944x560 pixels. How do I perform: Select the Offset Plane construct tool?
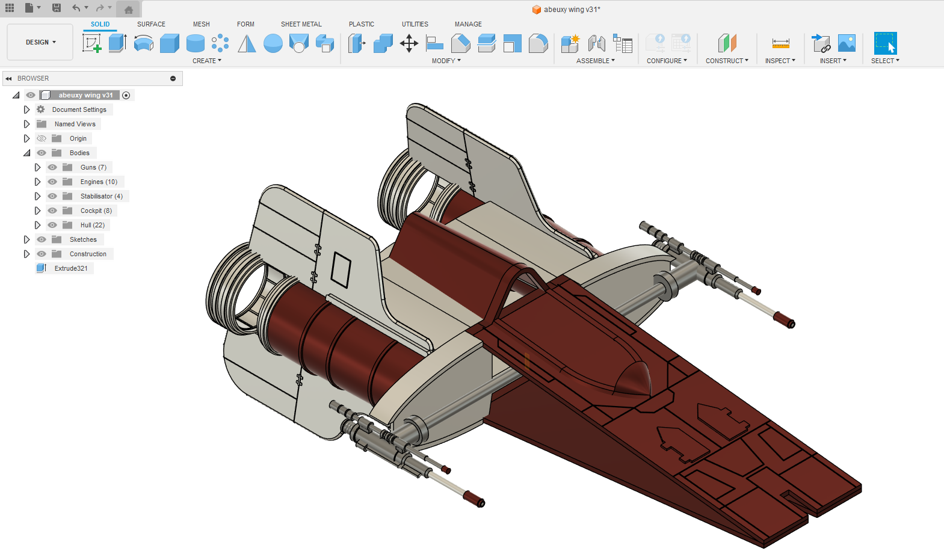[727, 43]
